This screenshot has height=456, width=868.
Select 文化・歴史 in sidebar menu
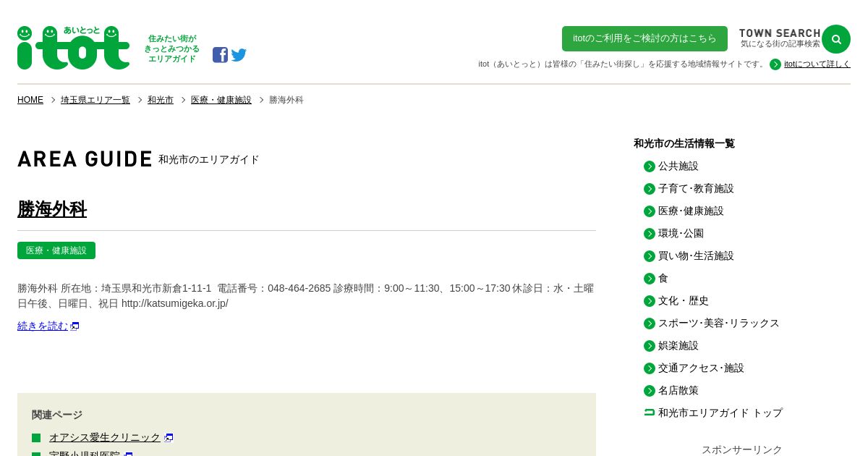(x=684, y=301)
